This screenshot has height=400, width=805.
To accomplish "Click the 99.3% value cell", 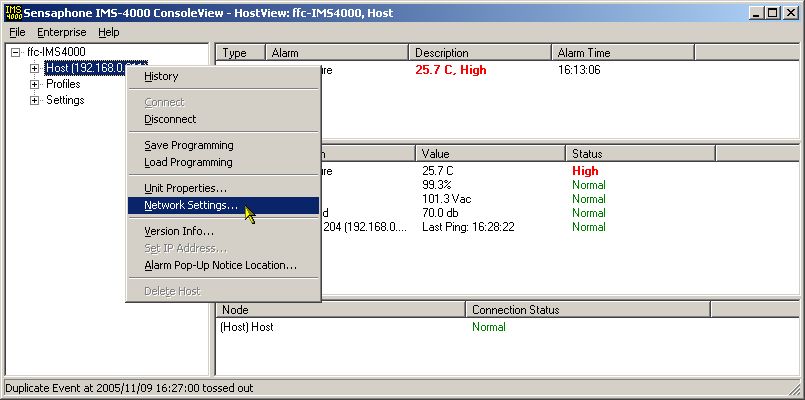I will (436, 185).
